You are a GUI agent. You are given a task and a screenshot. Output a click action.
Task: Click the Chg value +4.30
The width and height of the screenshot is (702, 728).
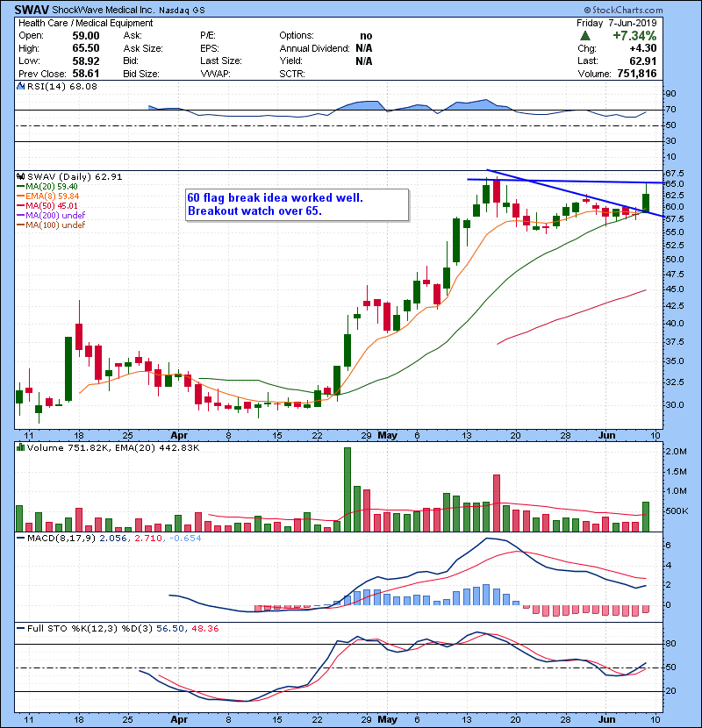[x=643, y=48]
